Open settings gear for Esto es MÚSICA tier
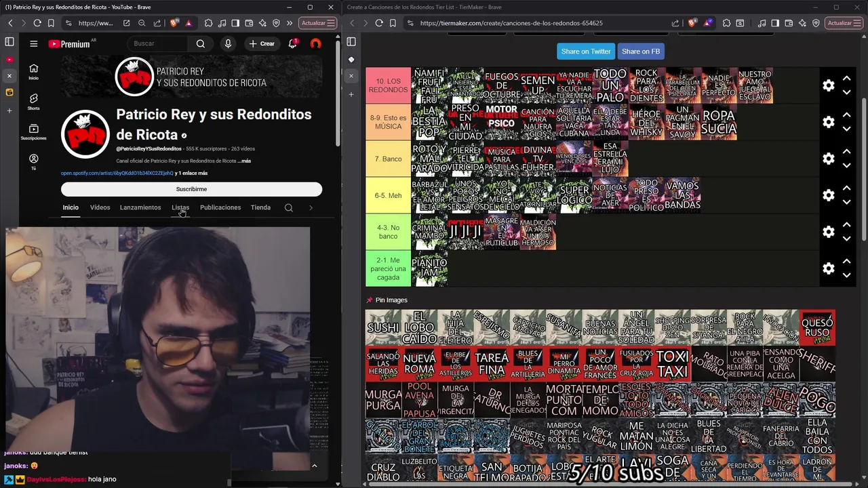The height and width of the screenshot is (488, 868). 828,122
